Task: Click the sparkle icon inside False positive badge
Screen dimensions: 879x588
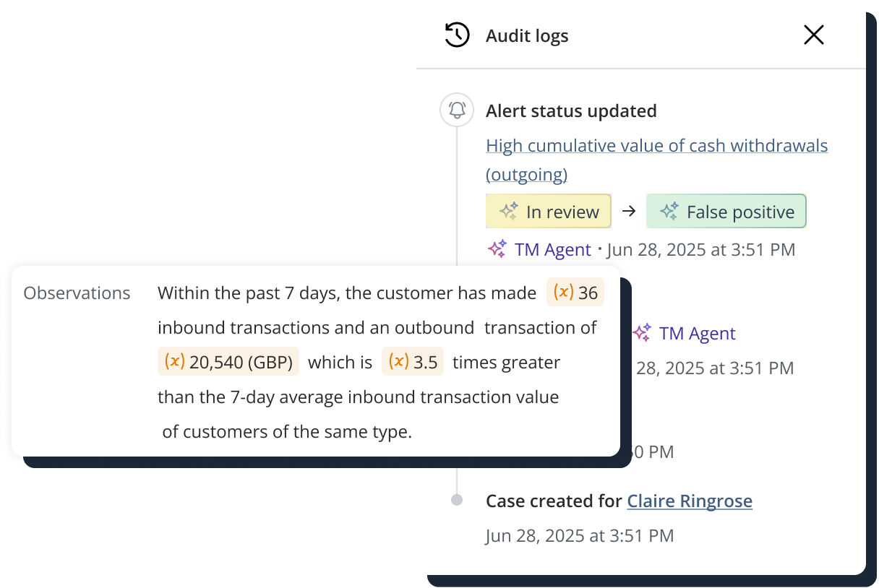Action: click(x=669, y=212)
